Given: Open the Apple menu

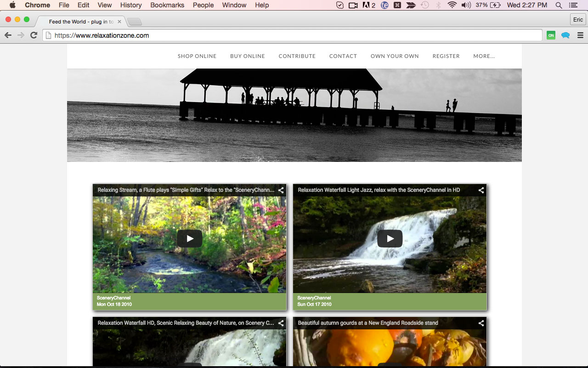Looking at the screenshot, I should tap(12, 5).
